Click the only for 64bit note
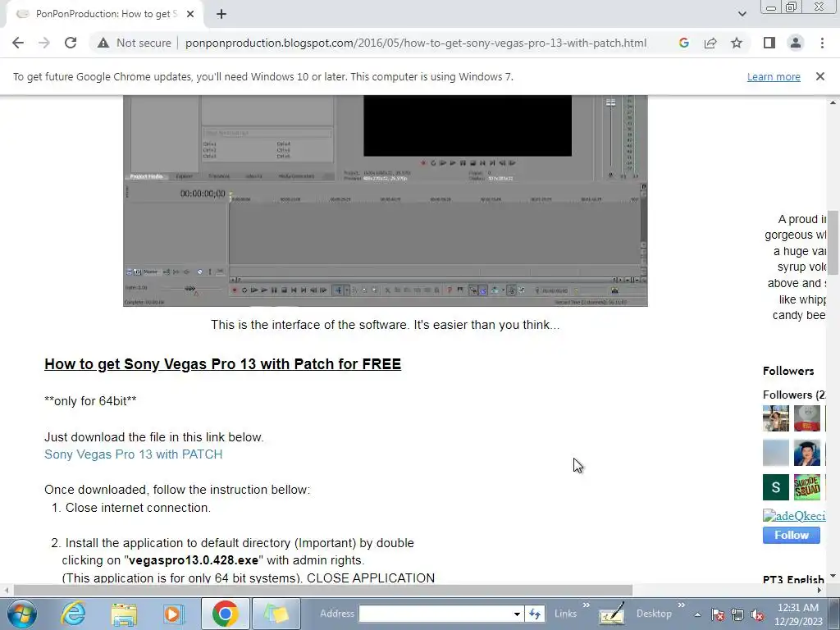 [90, 401]
